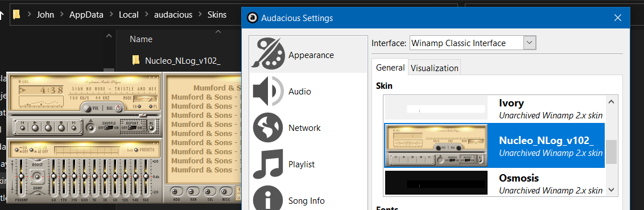Viewport: 644px width, 210px height.
Task: Click the Audacious logo in settings title bar
Action: (x=253, y=18)
